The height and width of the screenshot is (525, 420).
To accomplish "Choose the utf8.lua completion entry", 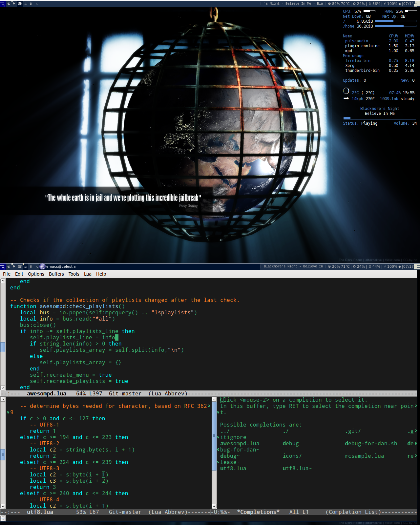I will (233, 468).
